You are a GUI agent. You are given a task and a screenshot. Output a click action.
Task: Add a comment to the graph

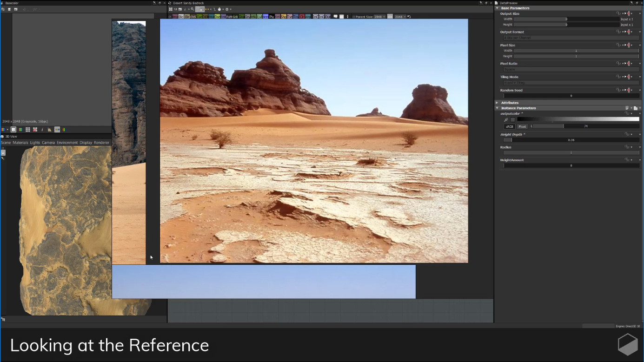[335, 17]
